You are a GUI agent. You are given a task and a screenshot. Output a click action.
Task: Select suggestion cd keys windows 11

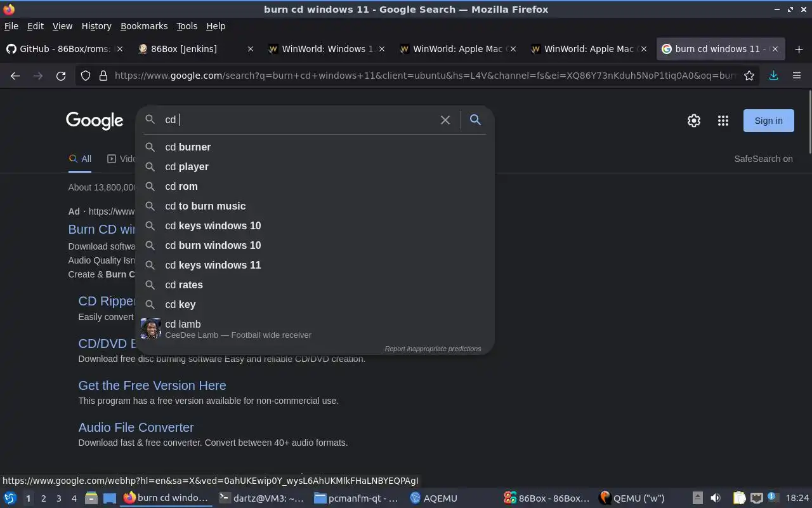tap(315, 265)
